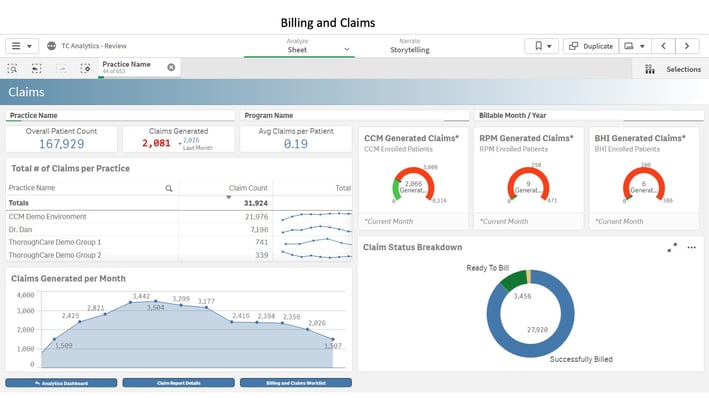Click claim count 21,976 cell
This screenshot has height=398, width=709.
click(x=256, y=217)
